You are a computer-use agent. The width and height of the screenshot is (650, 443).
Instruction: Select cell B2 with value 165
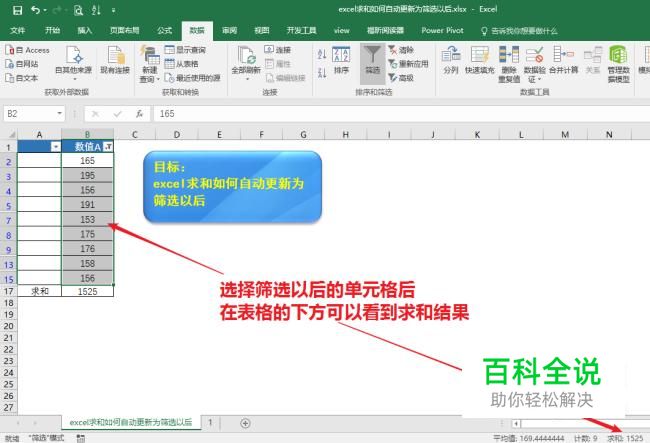(x=87, y=160)
